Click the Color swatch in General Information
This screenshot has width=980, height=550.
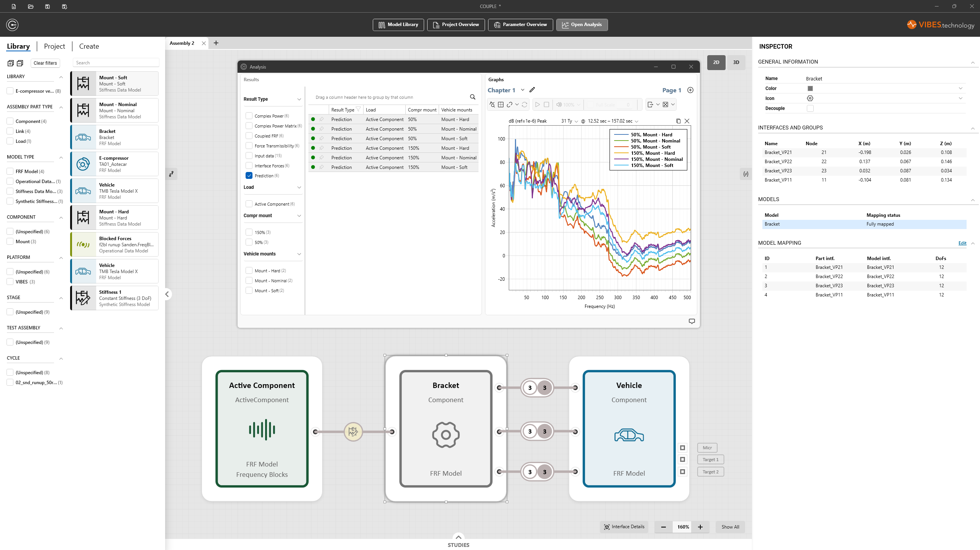810,88
